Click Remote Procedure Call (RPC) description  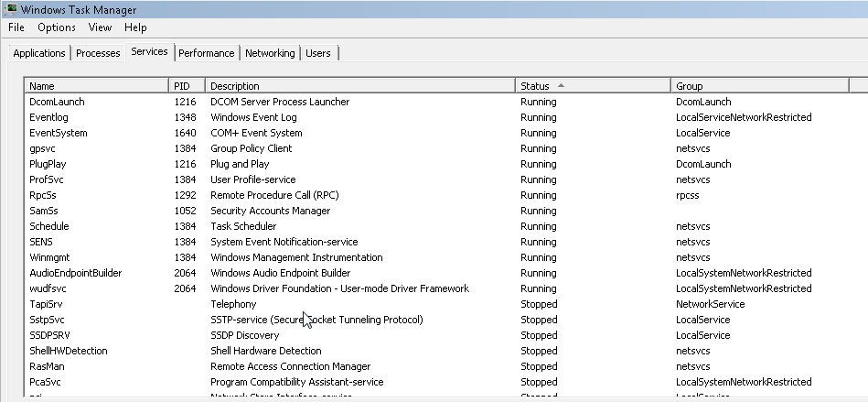pyautogui.click(x=274, y=195)
